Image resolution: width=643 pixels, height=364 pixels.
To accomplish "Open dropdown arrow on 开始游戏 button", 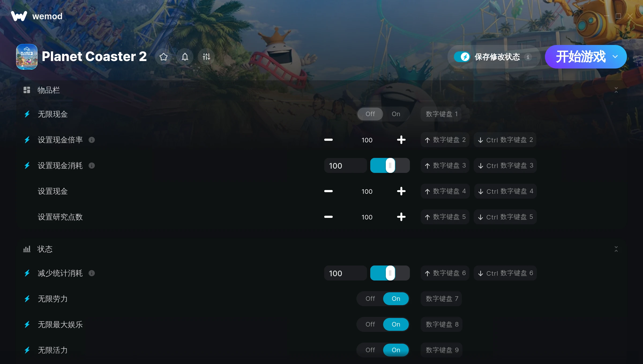I will click(x=615, y=57).
